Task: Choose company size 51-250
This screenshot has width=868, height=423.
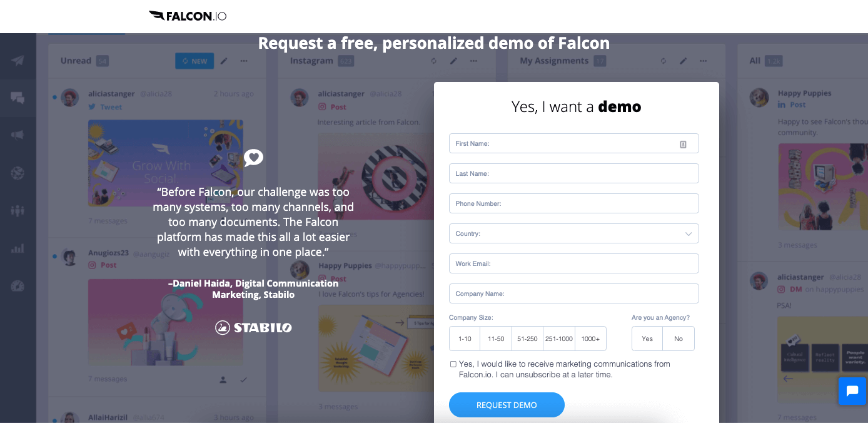Action: tap(527, 339)
